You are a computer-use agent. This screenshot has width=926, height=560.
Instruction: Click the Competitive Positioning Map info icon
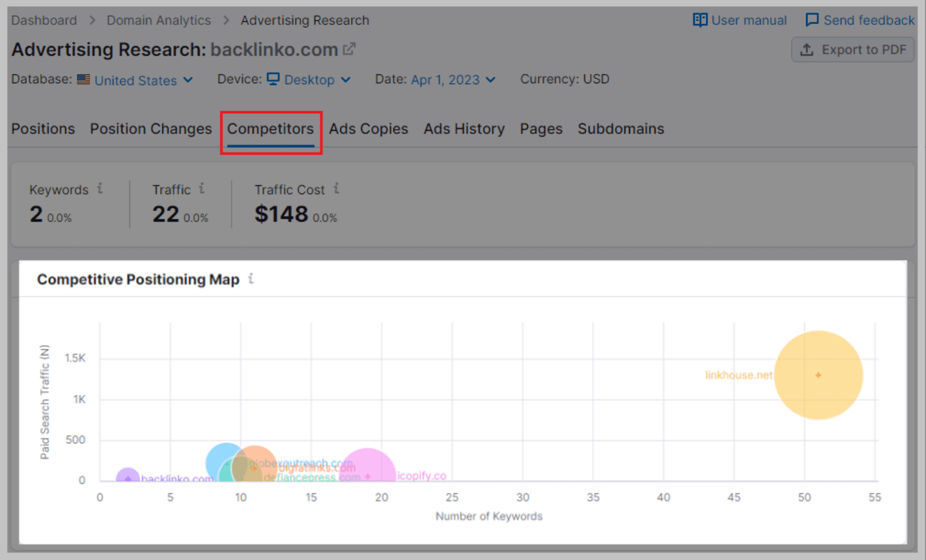pyautogui.click(x=251, y=278)
